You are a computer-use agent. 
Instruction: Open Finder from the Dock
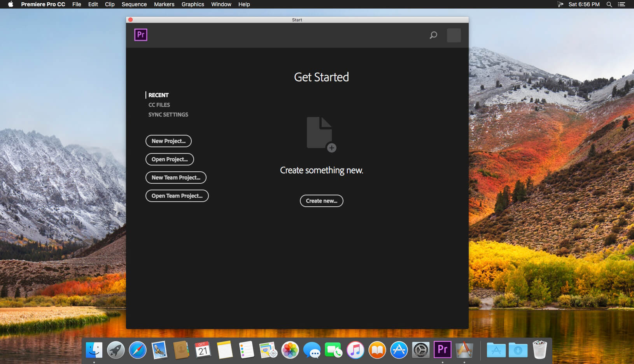click(94, 350)
